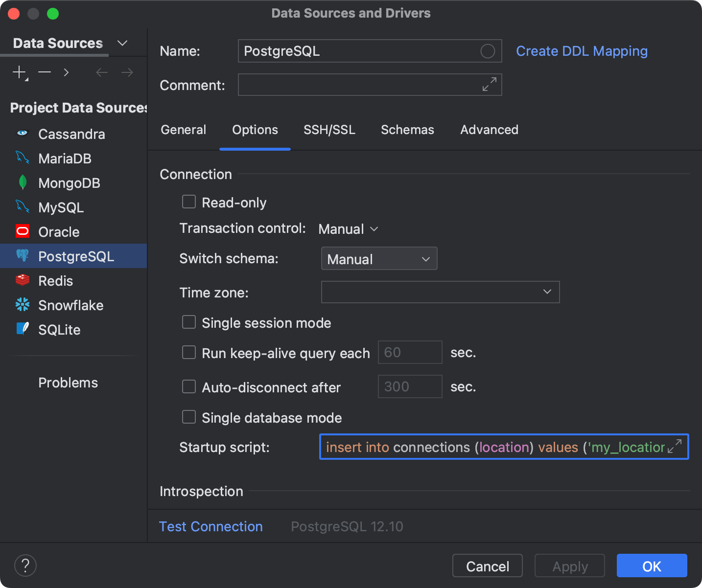Switch to the Schemas tab

tap(407, 130)
